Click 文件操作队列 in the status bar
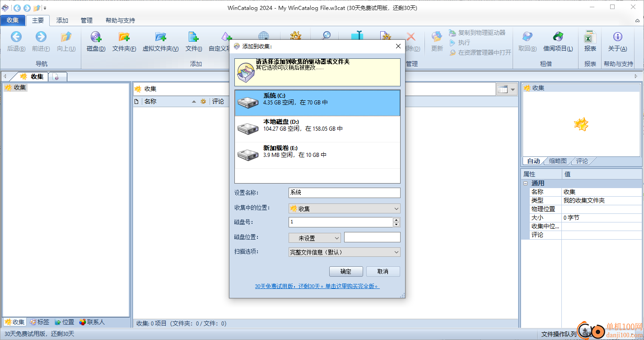The width and height of the screenshot is (644, 340). click(559, 334)
